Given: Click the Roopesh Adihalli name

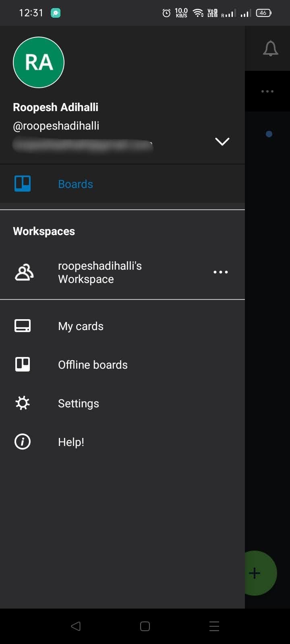Looking at the screenshot, I should pyautogui.click(x=56, y=107).
